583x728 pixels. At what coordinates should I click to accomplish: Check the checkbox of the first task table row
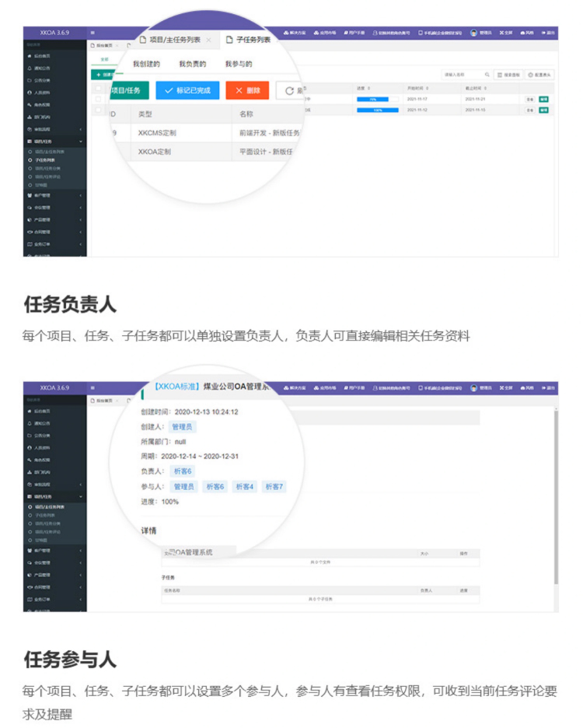tap(97, 100)
